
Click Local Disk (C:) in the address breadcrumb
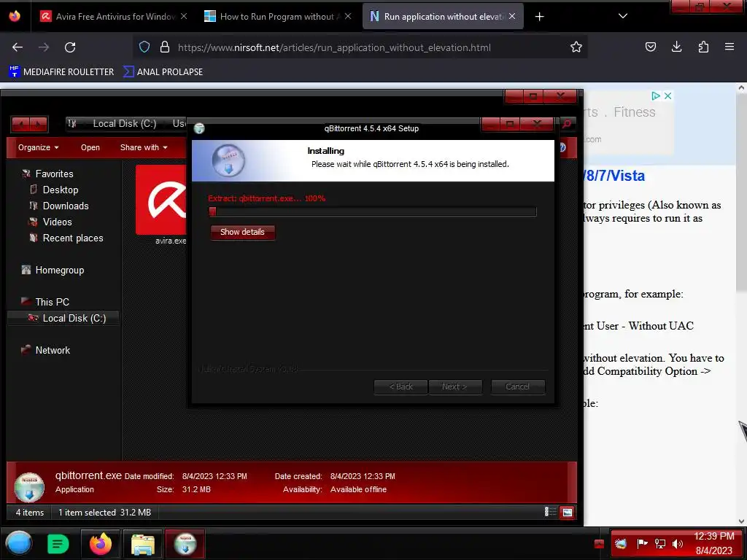coord(124,124)
